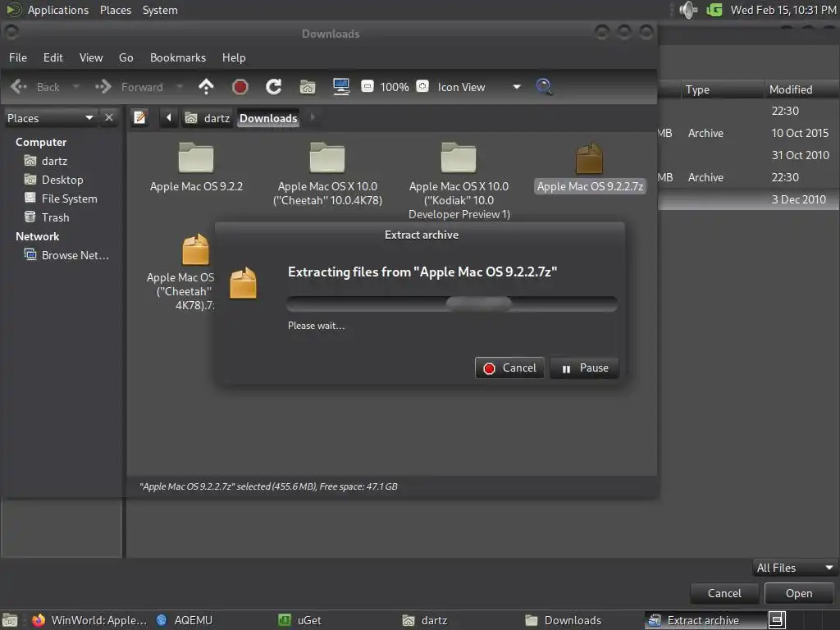Open File System in the sidebar
The width and height of the screenshot is (840, 630).
pyautogui.click(x=61, y=199)
